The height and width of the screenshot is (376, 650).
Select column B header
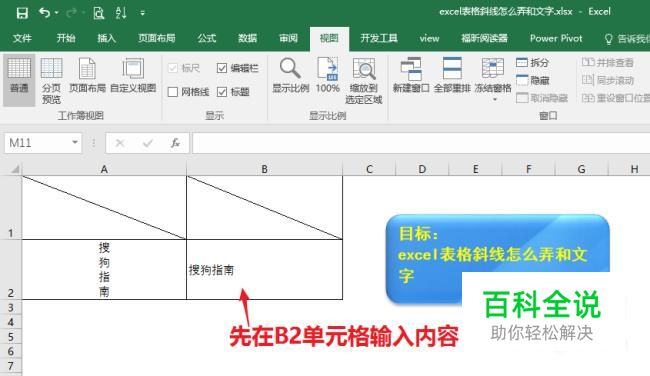264,169
